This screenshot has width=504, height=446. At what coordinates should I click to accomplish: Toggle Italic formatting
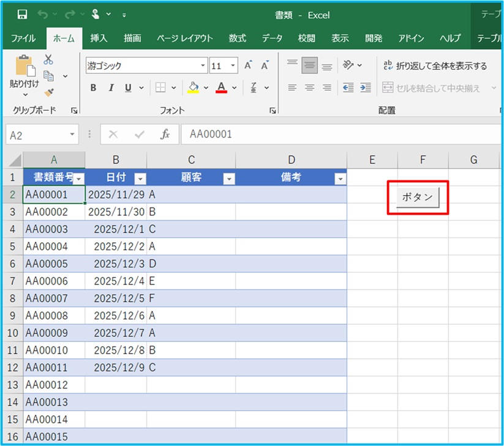(110, 88)
